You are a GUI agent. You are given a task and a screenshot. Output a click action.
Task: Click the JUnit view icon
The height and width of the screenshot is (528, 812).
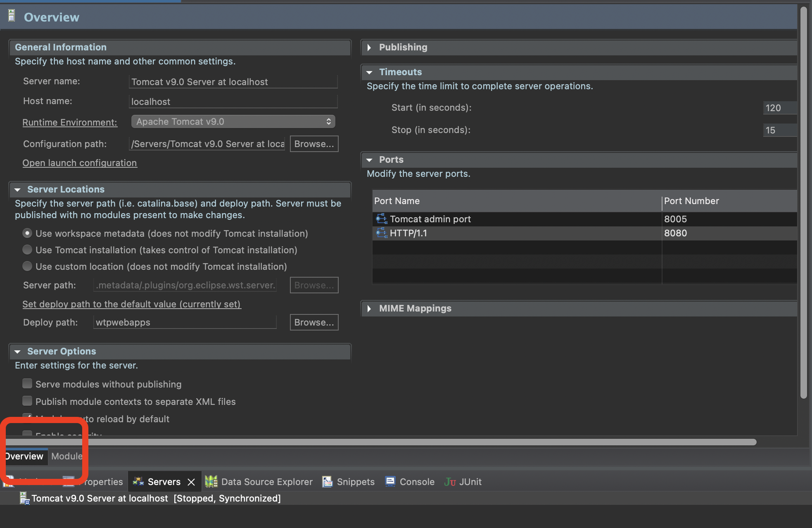tap(450, 482)
